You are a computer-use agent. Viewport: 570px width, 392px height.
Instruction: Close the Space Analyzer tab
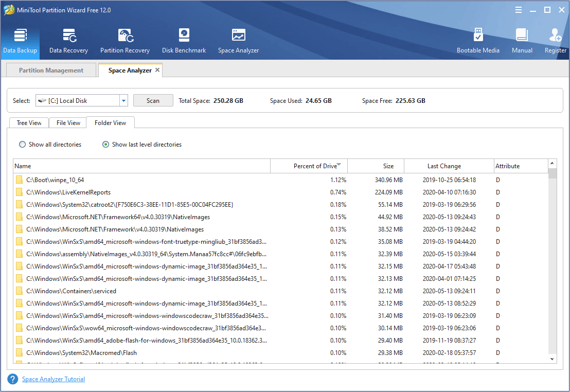(157, 70)
